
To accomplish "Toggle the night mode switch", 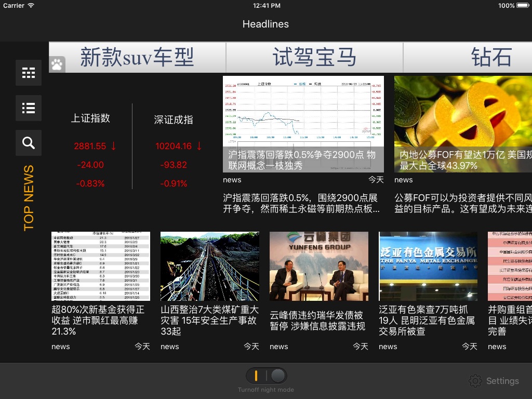I will coord(267,376).
